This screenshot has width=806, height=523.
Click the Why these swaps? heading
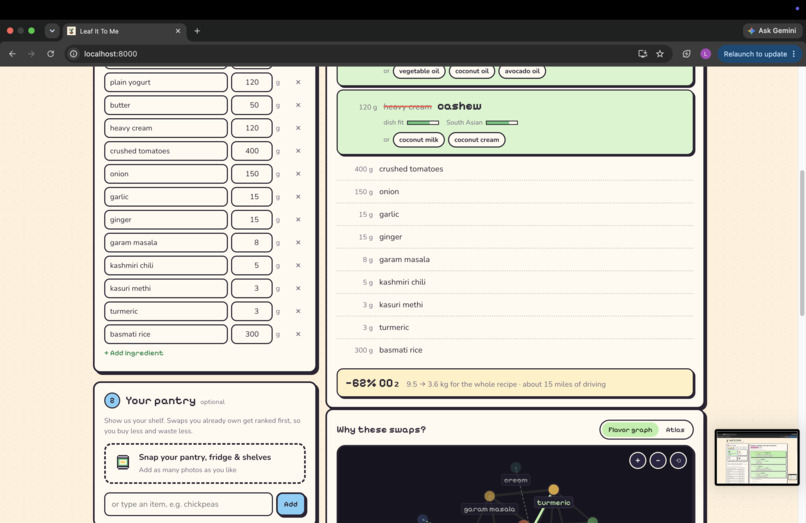click(381, 429)
